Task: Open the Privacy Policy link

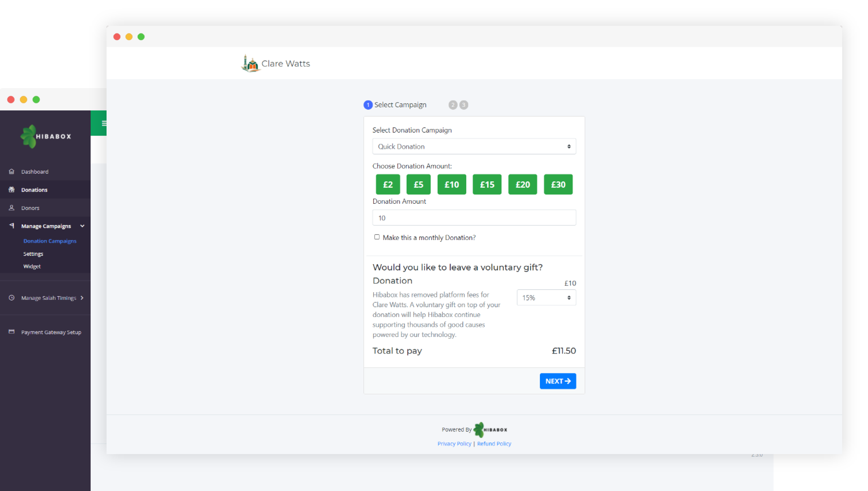Action: point(454,444)
